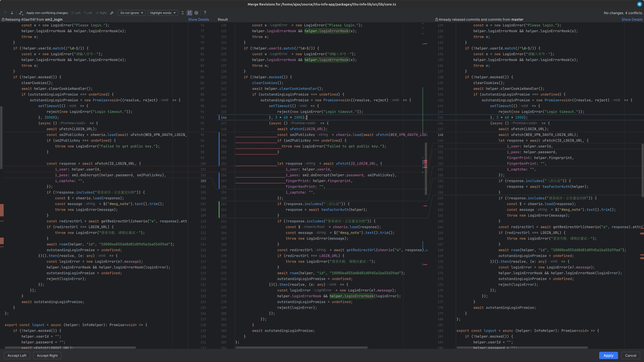Click line number 146 in Result gutter
Image resolution: width=644 pixels, height=362 pixels.
[223, 117]
